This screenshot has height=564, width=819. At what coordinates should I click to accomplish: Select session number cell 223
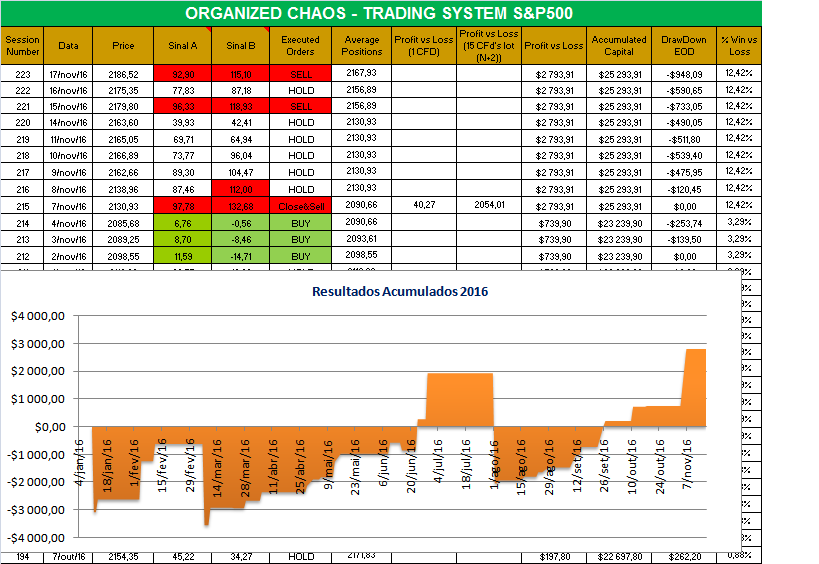tap(22, 74)
